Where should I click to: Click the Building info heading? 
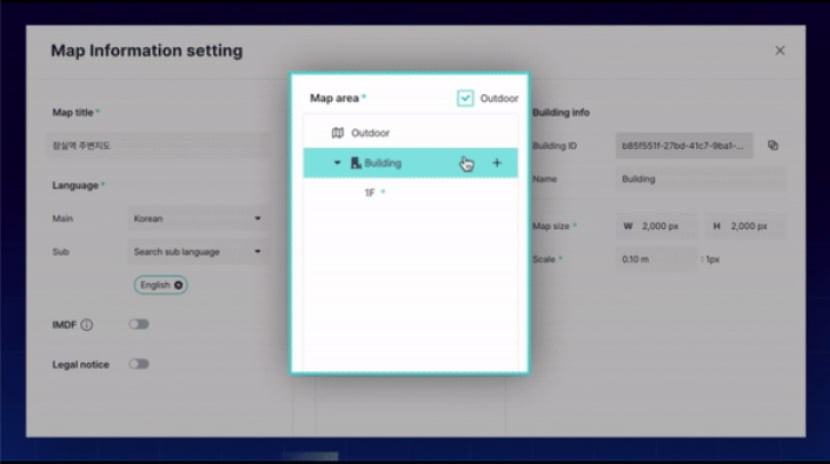[561, 113]
